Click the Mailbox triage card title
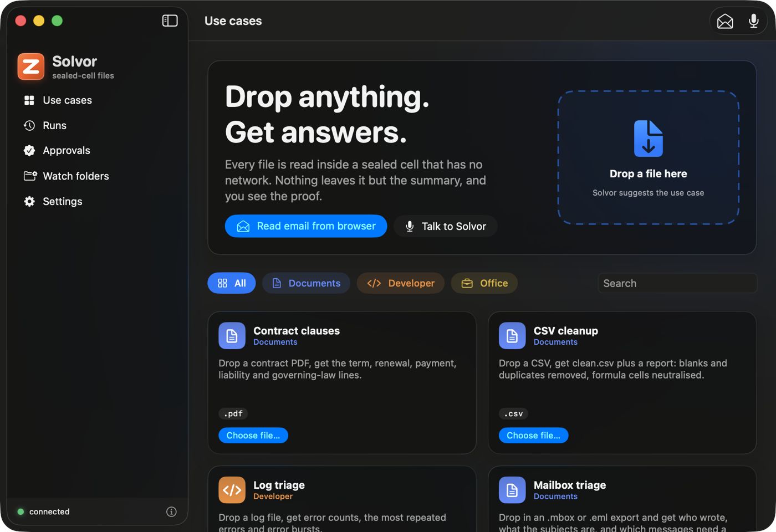The height and width of the screenshot is (532, 776). [x=570, y=485]
